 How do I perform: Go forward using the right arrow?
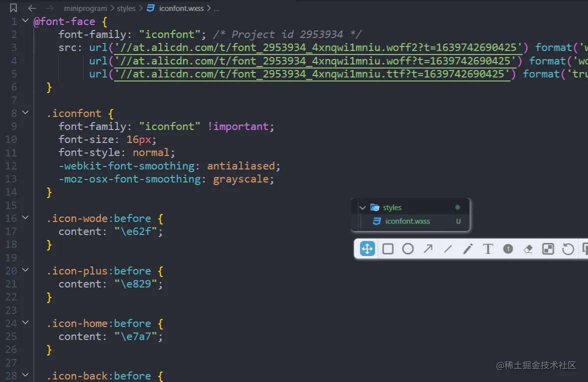tap(50, 8)
